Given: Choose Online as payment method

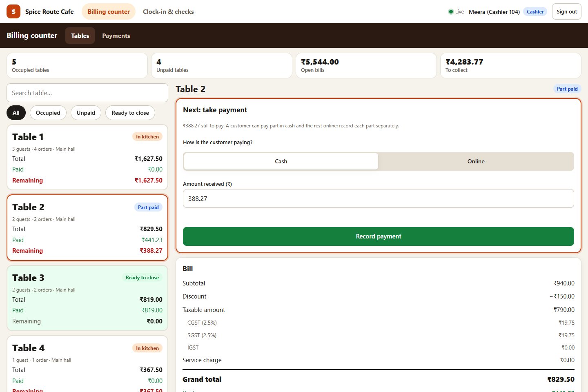Looking at the screenshot, I should click(x=476, y=161).
